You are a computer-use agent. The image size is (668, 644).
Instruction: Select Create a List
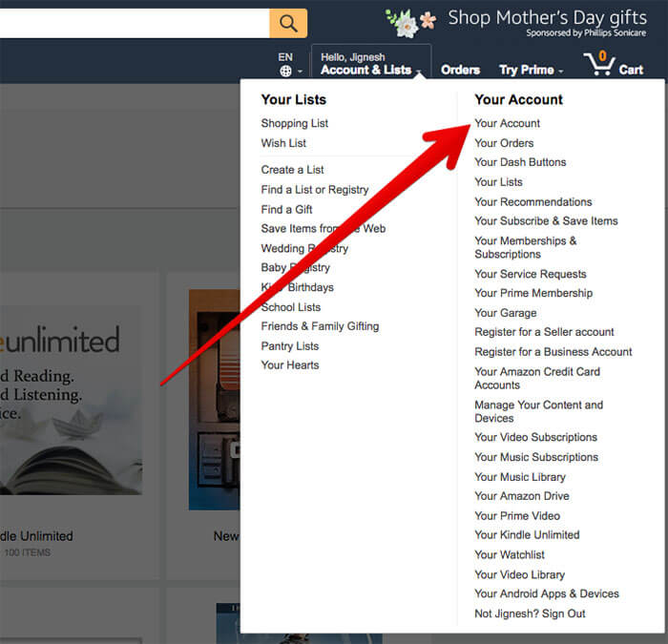(292, 170)
